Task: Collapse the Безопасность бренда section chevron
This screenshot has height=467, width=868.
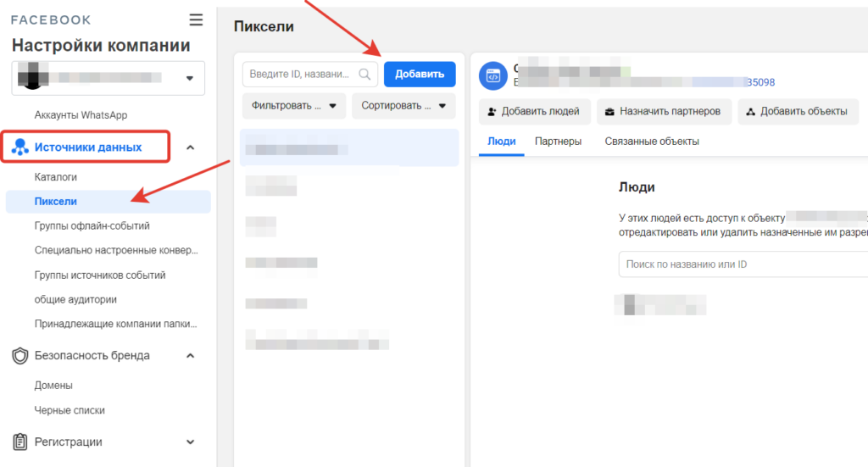Action: tap(190, 356)
